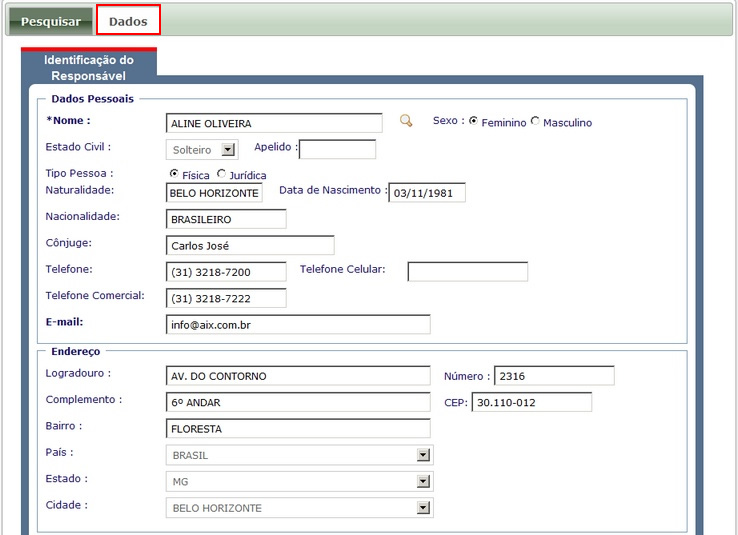Click the Nome input field
This screenshot has height=535, width=738.
click(274, 123)
